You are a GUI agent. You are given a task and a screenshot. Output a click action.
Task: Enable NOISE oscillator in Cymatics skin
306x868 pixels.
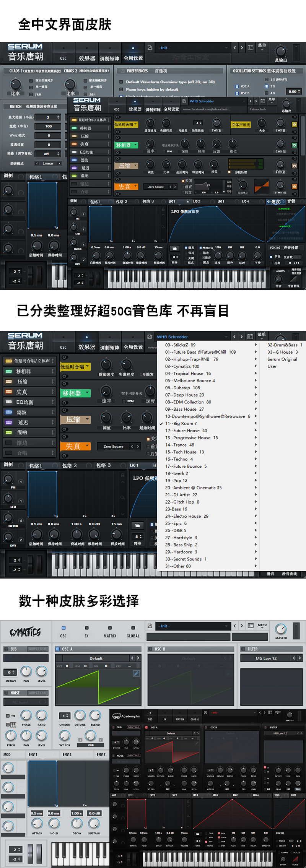[7, 693]
